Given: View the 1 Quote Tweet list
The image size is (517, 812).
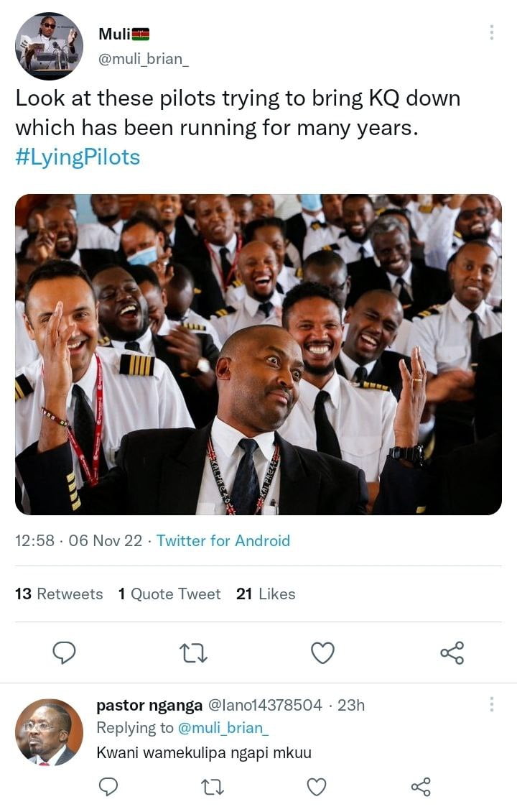Looking at the screenshot, I should (x=169, y=594).
